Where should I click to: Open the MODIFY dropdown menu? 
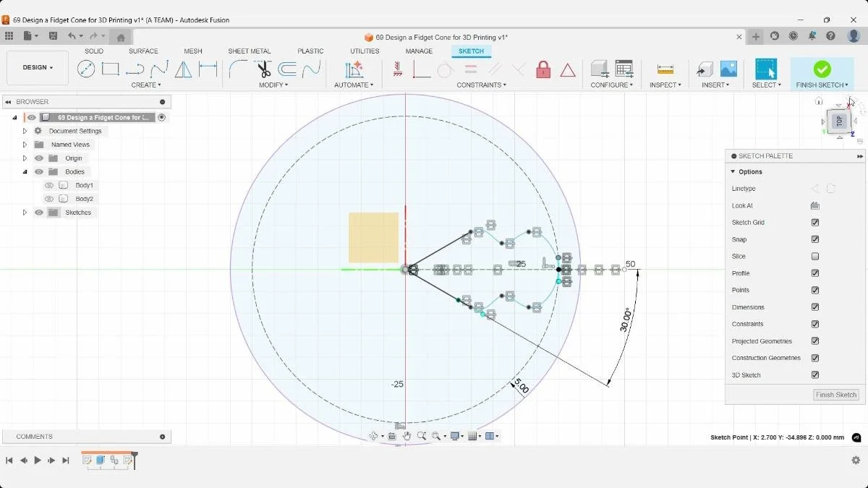[x=273, y=85]
